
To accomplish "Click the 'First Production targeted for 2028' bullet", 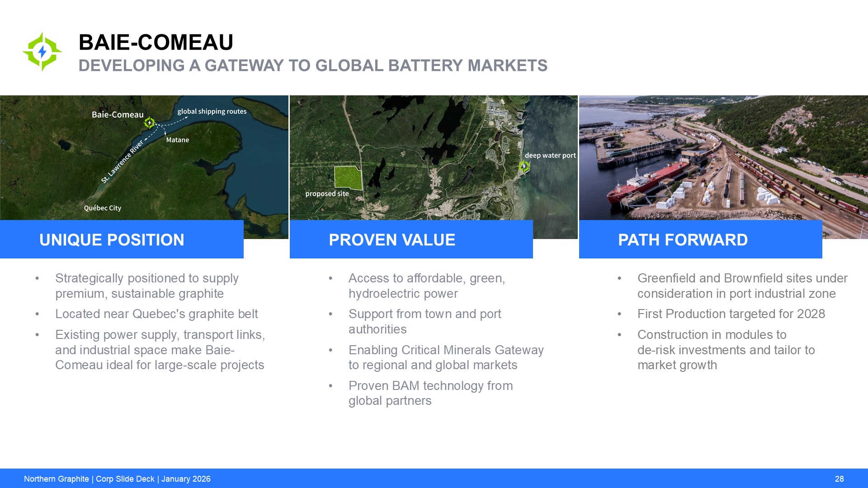I will click(731, 314).
